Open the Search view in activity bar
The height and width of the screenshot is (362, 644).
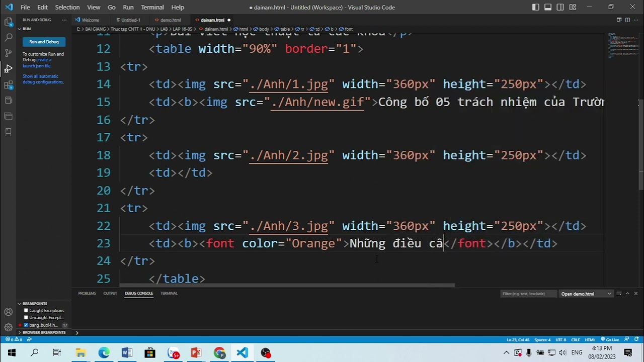click(8, 37)
